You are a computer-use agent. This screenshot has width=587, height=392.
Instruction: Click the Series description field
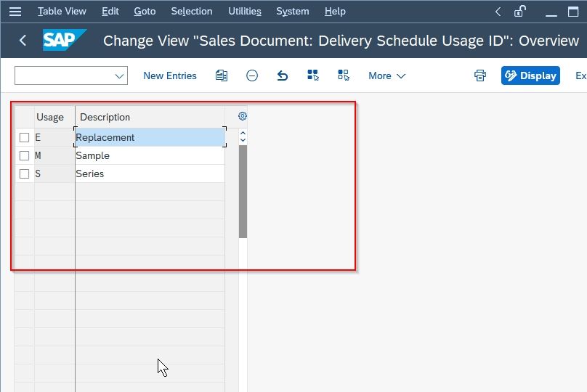pos(150,173)
